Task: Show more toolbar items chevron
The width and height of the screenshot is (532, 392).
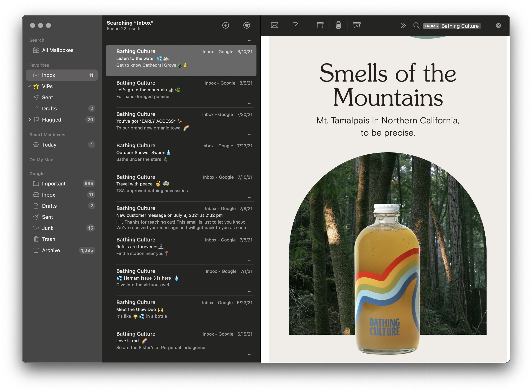Action: pos(403,25)
